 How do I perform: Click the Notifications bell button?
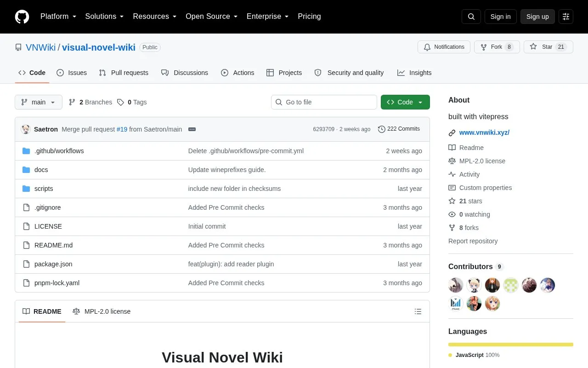[444, 47]
